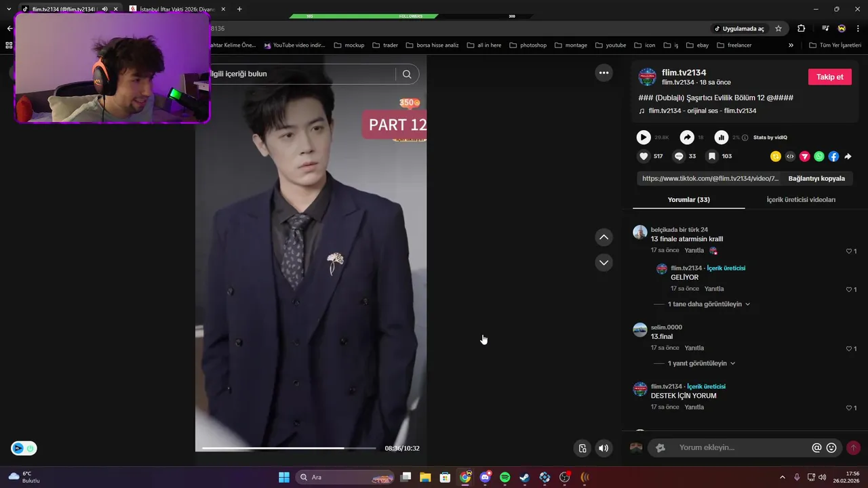Share to Facebook icon
The width and height of the screenshot is (868, 488).
[x=833, y=157]
